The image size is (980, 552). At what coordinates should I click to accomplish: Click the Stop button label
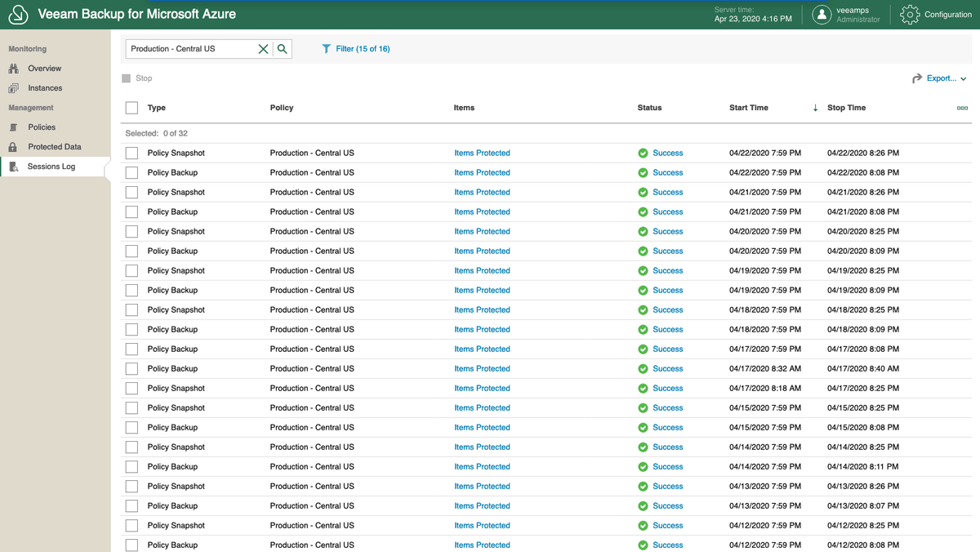tap(144, 78)
